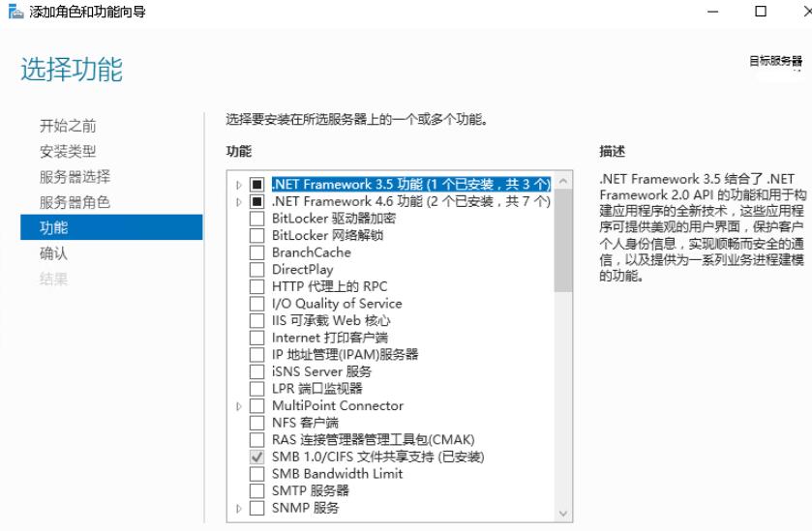Select SMTP 服务器 row text
This screenshot has height=531, width=812.
311,490
